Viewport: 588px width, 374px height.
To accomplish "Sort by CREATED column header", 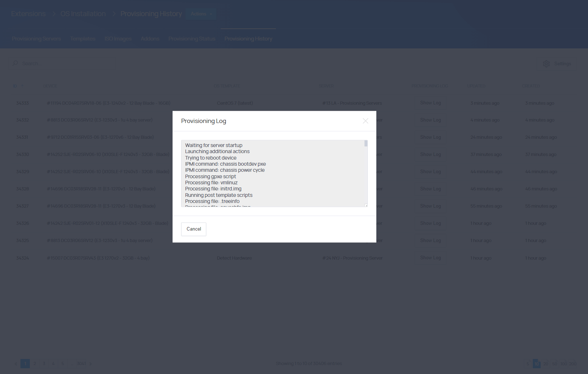I will click(x=531, y=86).
